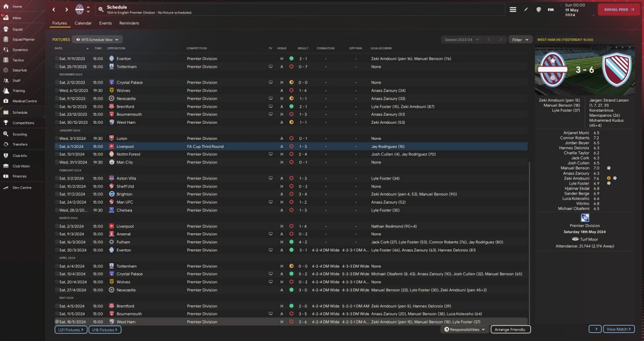Switch to the Reminders tab
Screen dimensions: 644x341
pos(129,23)
